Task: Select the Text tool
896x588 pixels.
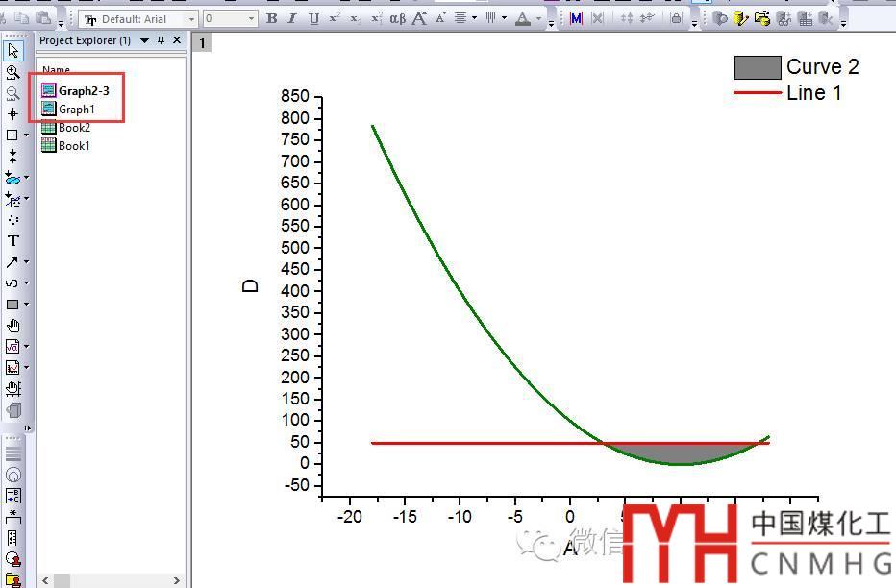Action: pos(13,240)
